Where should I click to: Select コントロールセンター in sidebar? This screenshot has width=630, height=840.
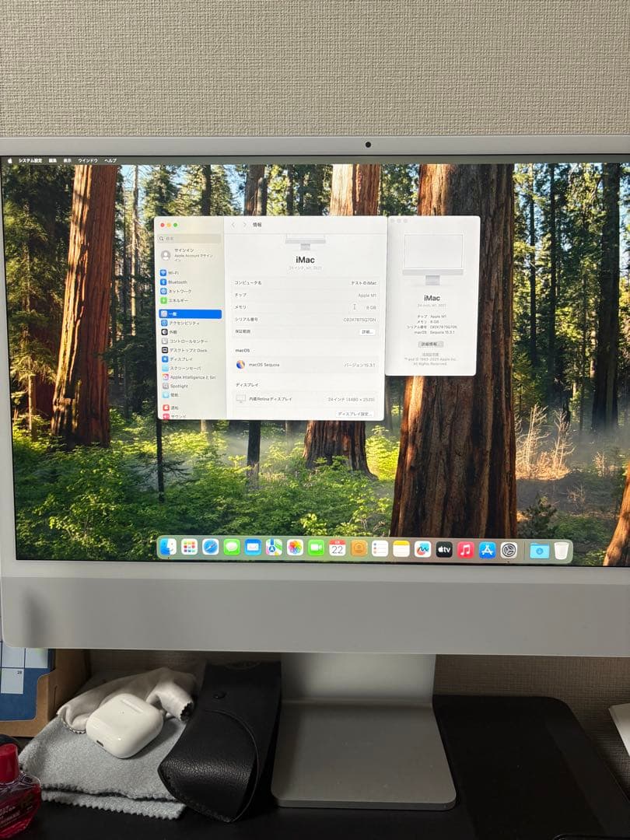(193, 342)
